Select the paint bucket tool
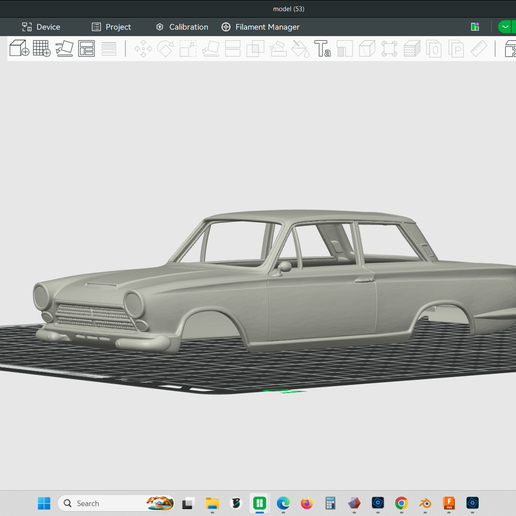This screenshot has width=516, height=516. (300, 49)
